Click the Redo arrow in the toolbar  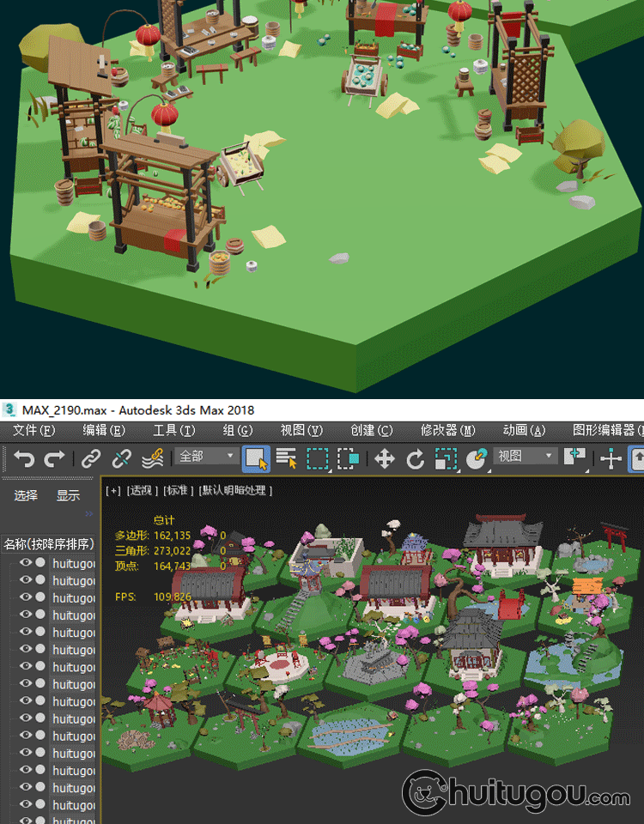click(55, 458)
